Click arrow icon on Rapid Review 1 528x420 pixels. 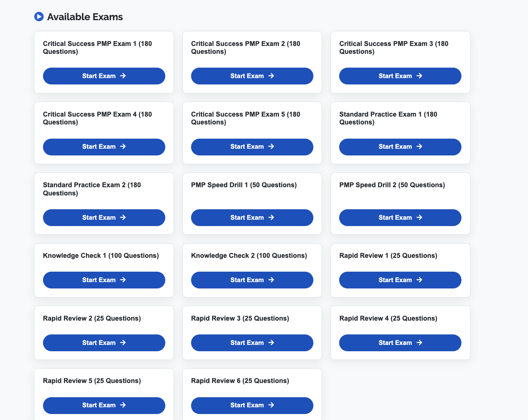point(420,280)
